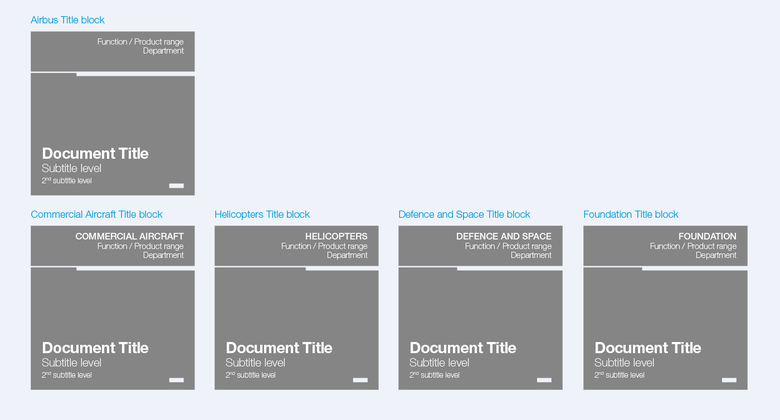Click 'Document Title' in the Helicopters block

pyautogui.click(x=279, y=348)
